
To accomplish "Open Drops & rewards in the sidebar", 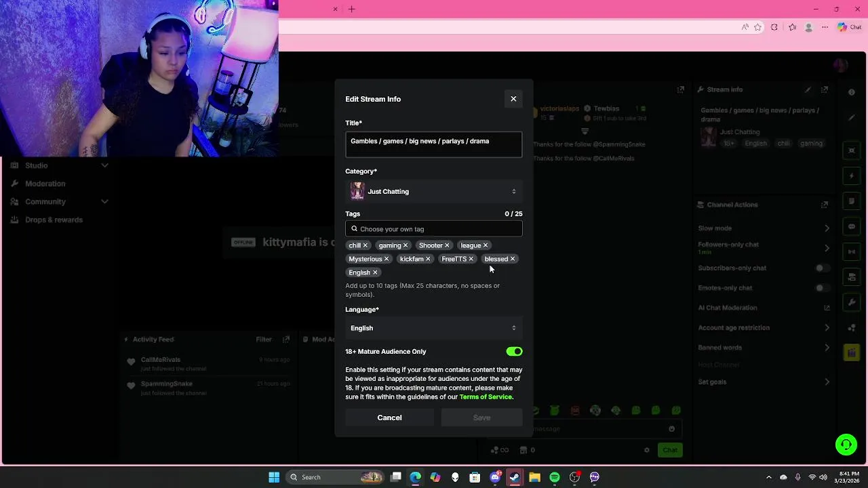I will coord(54,220).
